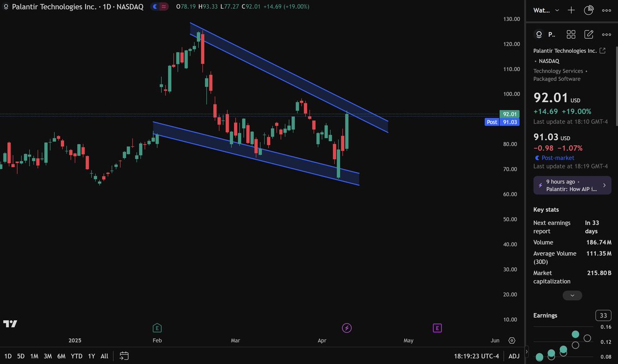The image size is (618, 364).
Task: Expand Key stats with the chevron-down button
Action: [x=572, y=296]
